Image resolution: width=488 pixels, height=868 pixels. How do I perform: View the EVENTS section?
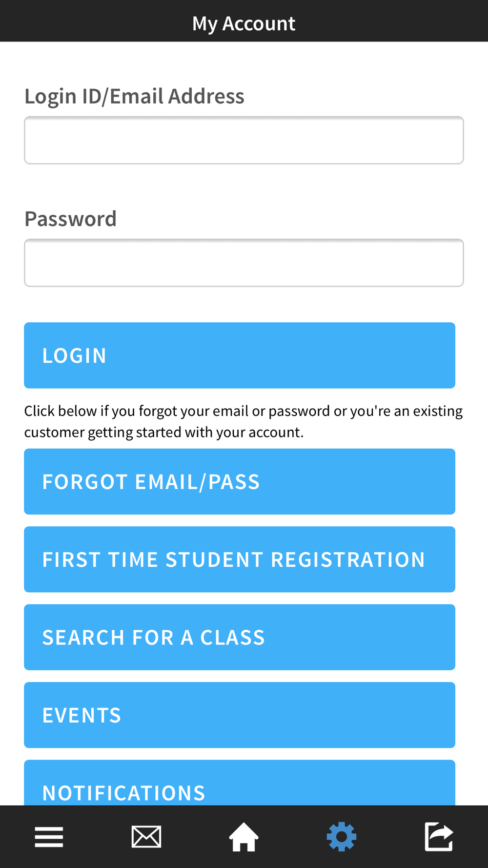coord(240,715)
